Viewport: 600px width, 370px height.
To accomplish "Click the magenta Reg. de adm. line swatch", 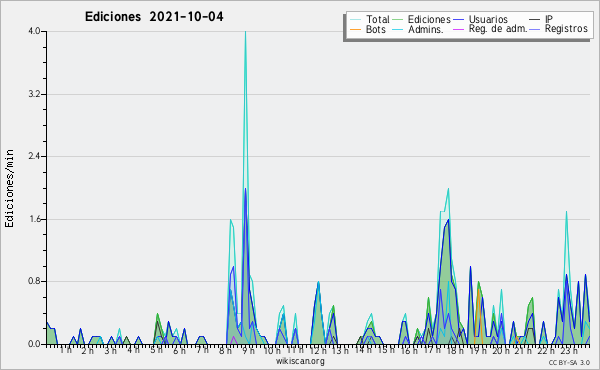I will click(458, 29).
